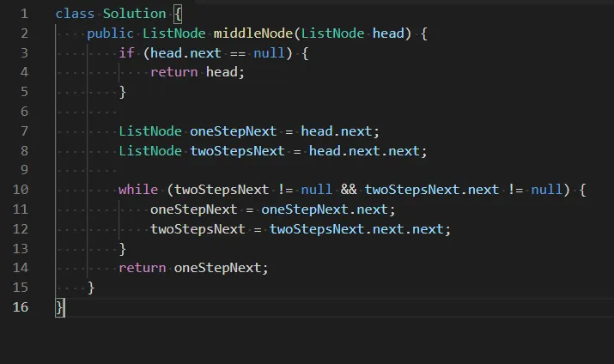614x364 pixels.
Task: Click the 'public' keyword on line 2
Action: coord(111,33)
